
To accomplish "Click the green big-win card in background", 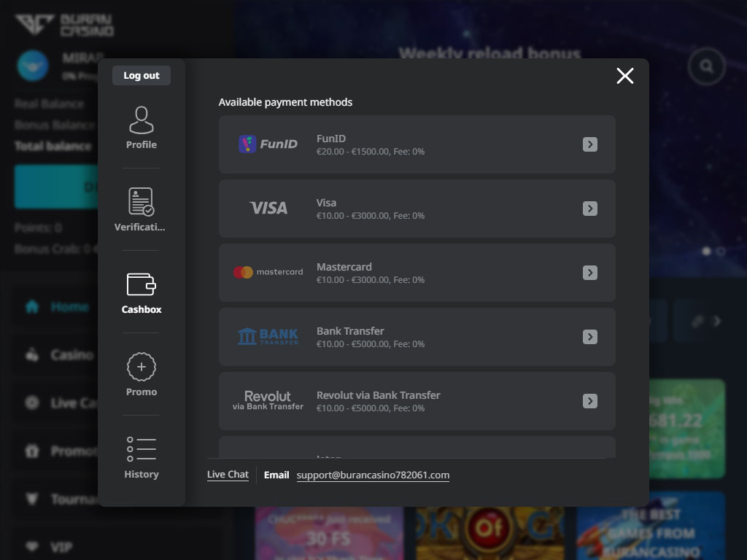I will [x=687, y=429].
